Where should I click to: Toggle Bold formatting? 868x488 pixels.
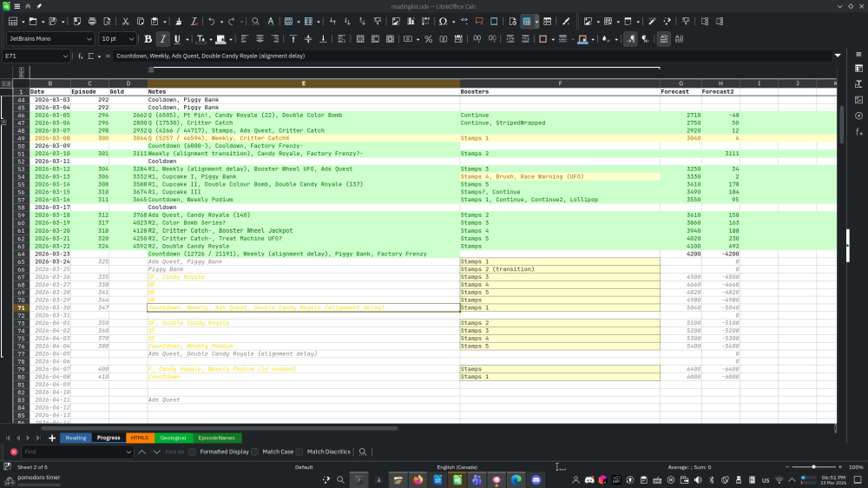tap(148, 39)
